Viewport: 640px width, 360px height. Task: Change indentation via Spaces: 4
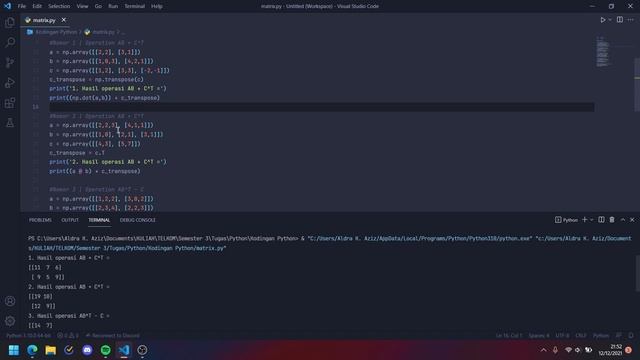[x=539, y=335]
